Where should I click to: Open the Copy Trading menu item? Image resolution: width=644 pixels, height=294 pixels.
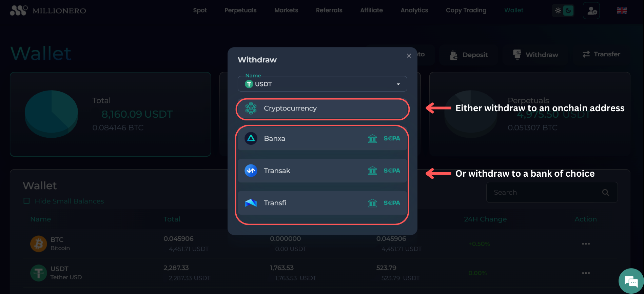[x=466, y=11]
